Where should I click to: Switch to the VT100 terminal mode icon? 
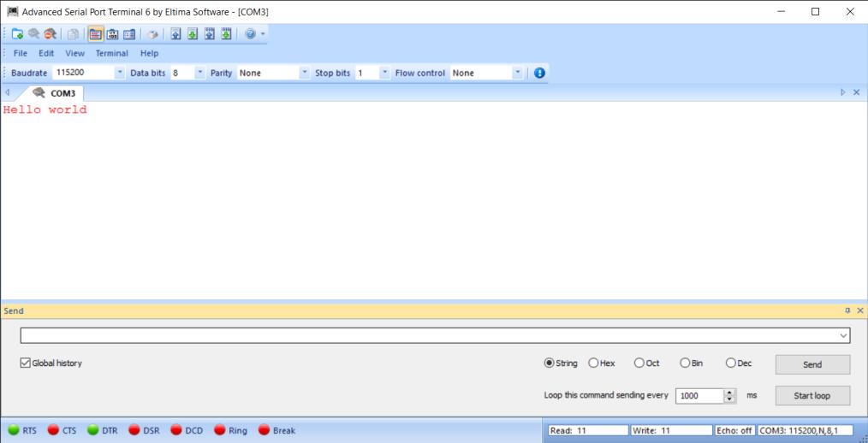[x=112, y=34]
